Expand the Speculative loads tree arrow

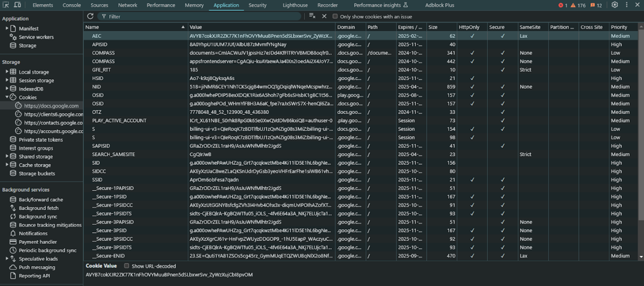pyautogui.click(x=7, y=259)
